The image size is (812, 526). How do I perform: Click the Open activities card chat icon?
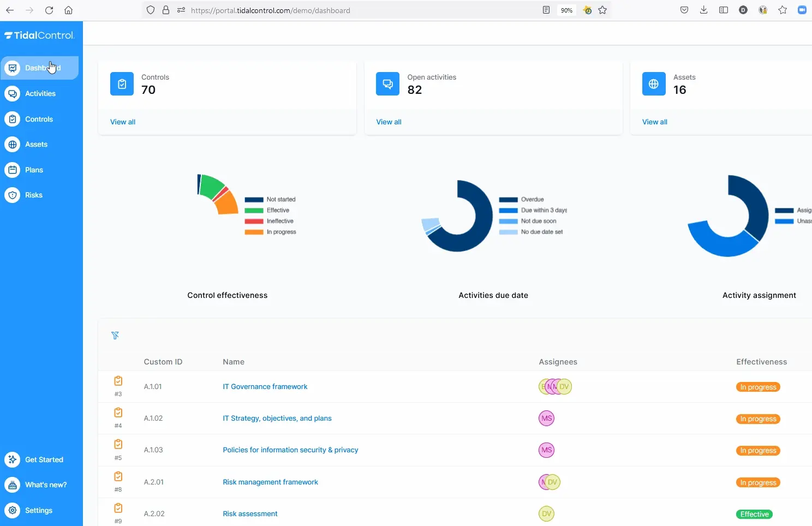[387, 84]
